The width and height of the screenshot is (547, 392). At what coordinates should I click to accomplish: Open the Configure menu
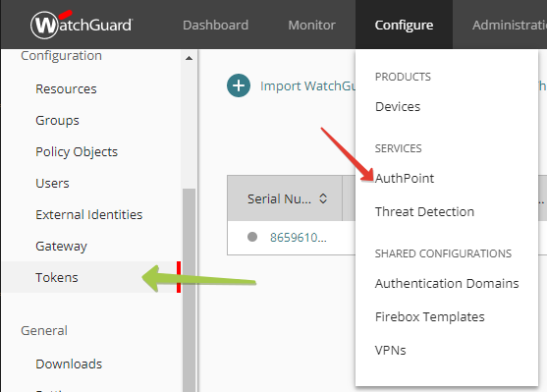pos(404,25)
